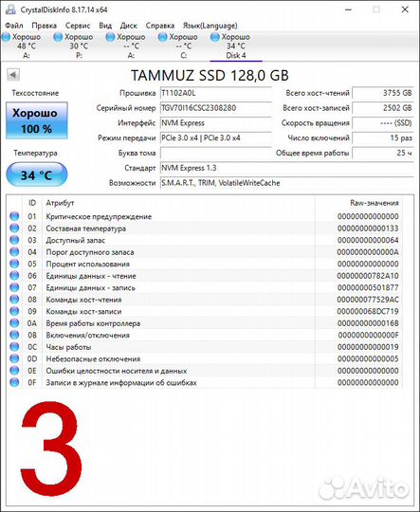Select raw value 00000068DC719
Image resolution: width=420 pixels, height=512 pixels.
coord(368,312)
